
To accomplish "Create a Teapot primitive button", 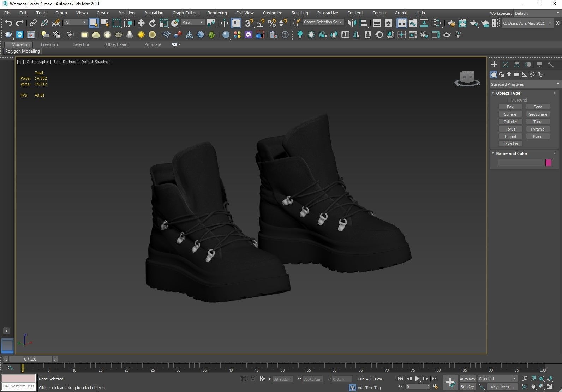I will [510, 137].
